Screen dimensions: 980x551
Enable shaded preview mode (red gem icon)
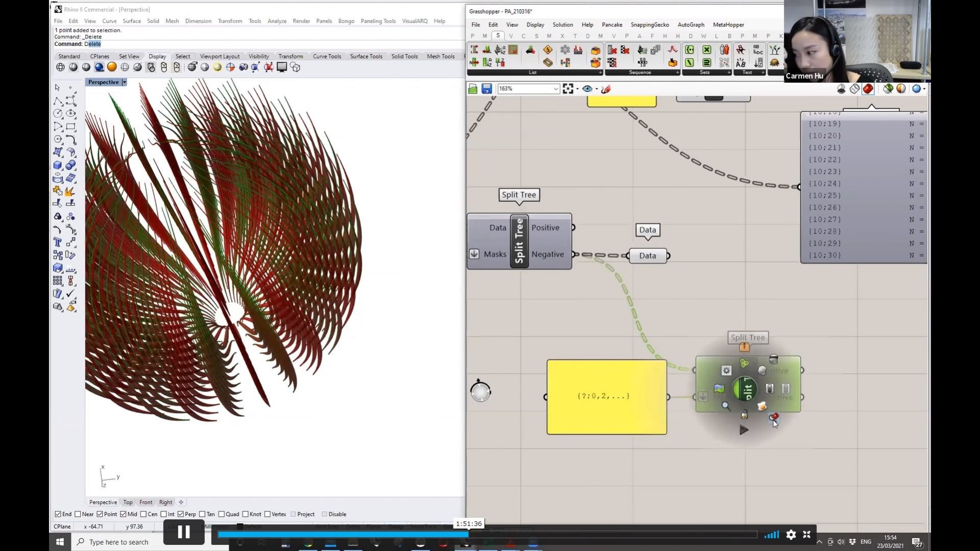pyautogui.click(x=868, y=88)
